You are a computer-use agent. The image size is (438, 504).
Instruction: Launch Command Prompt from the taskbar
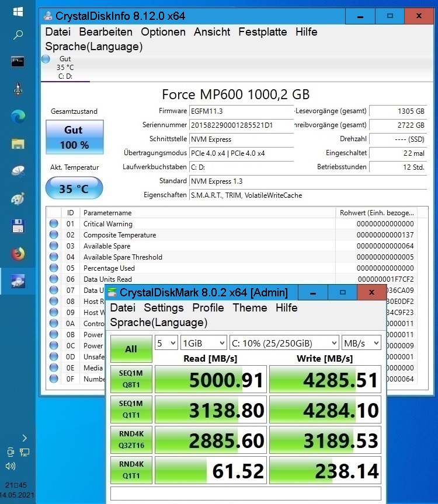18,61
